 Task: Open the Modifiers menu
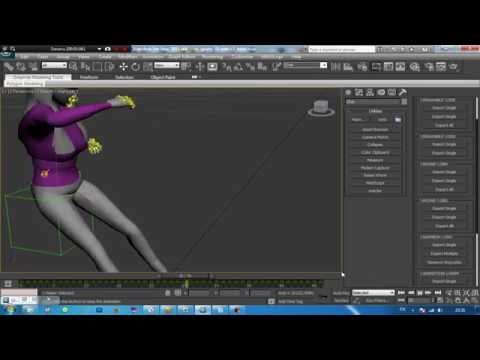127,57
